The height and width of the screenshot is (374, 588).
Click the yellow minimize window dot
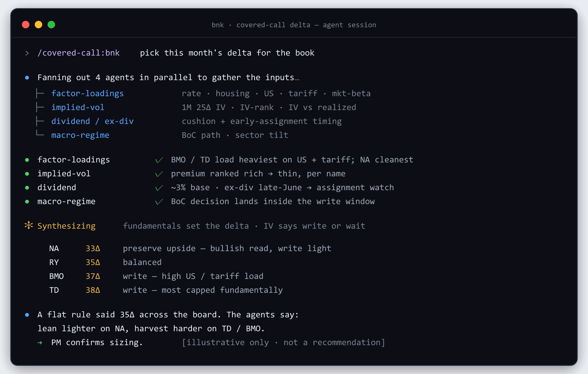point(38,25)
